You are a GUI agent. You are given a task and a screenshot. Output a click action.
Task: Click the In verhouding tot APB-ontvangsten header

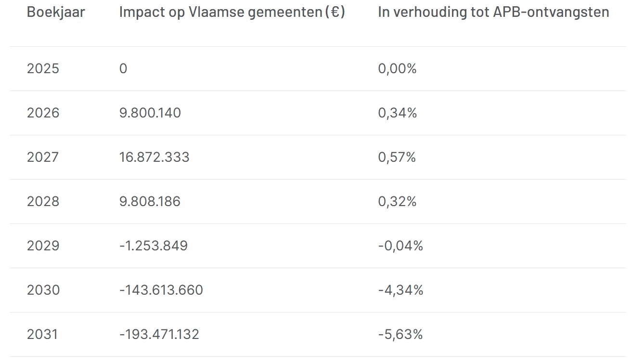coord(493,12)
